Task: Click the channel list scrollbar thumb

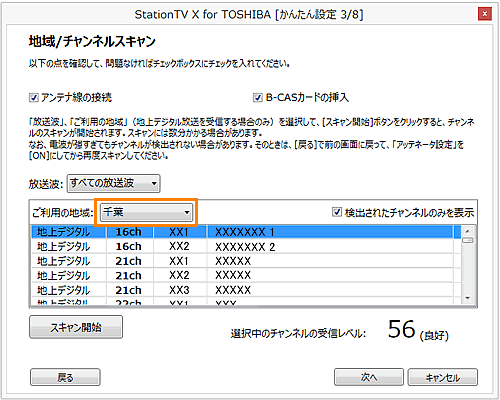Action: (x=468, y=240)
